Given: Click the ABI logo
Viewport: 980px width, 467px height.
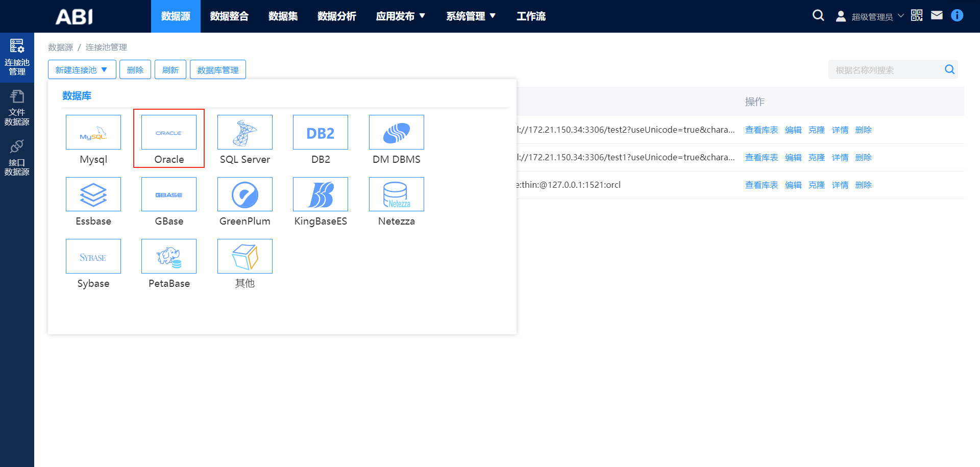Looking at the screenshot, I should [x=74, y=17].
